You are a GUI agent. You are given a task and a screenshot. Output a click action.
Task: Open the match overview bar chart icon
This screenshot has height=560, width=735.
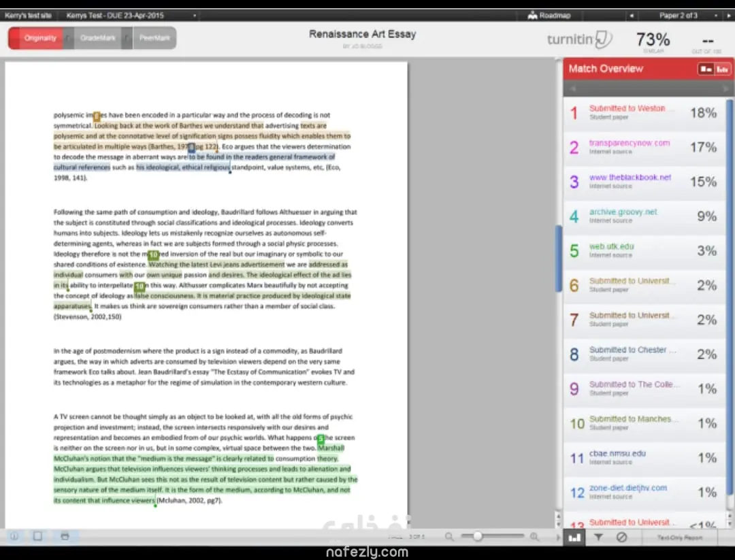[575, 537]
